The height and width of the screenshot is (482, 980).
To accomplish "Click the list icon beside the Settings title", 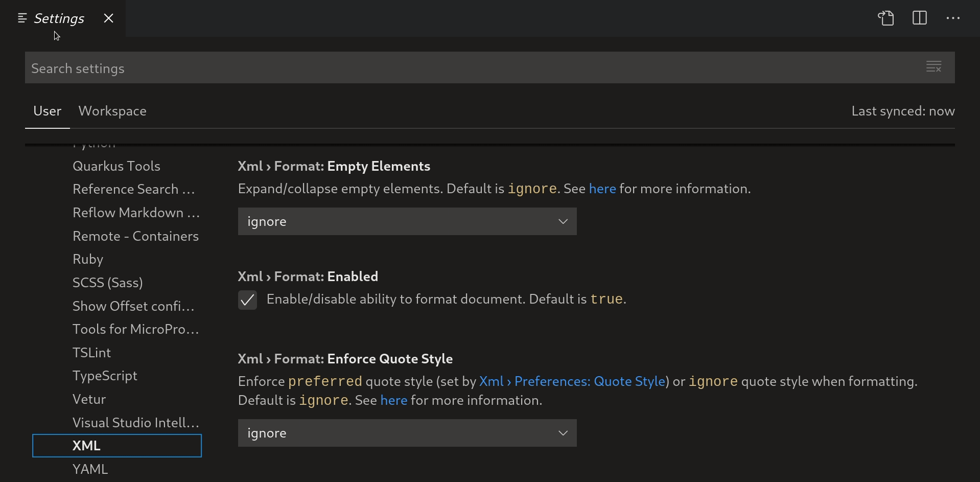I will (21, 18).
